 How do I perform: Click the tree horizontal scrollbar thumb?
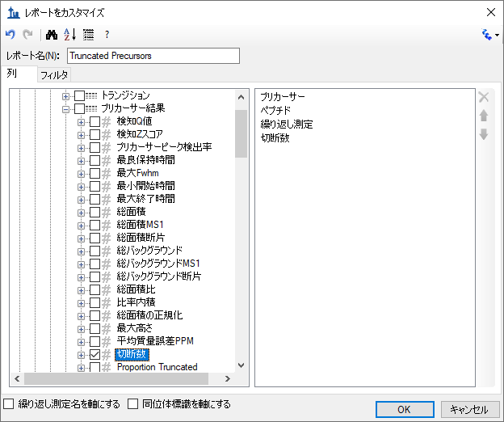(x=116, y=378)
